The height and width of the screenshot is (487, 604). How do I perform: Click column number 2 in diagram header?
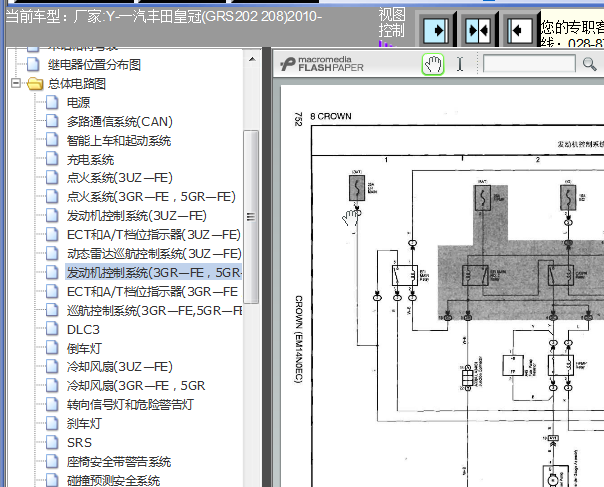(x=538, y=160)
